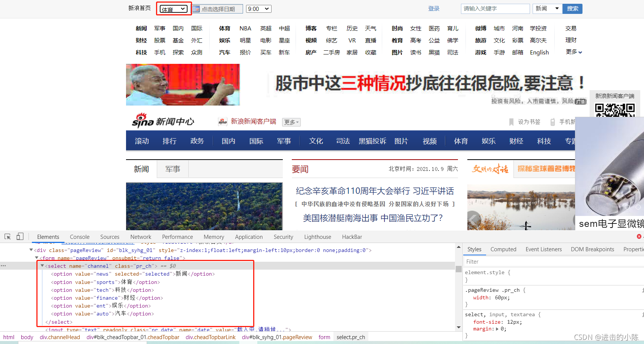Open the 9:00 time dropdown
The height and width of the screenshot is (344, 644).
tap(258, 8)
